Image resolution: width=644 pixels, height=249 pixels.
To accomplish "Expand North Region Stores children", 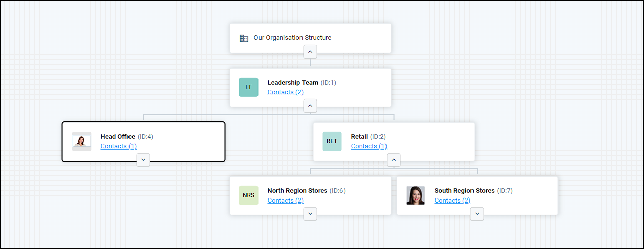I will tap(310, 214).
